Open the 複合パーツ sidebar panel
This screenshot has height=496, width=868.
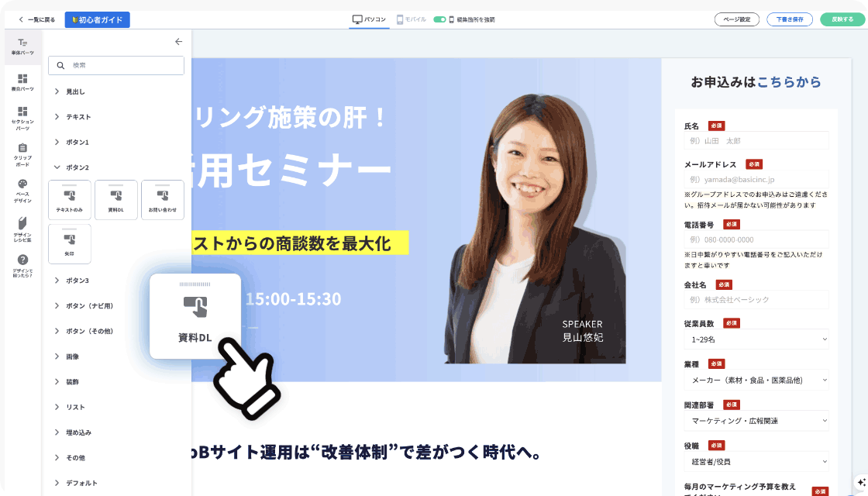pos(22,82)
